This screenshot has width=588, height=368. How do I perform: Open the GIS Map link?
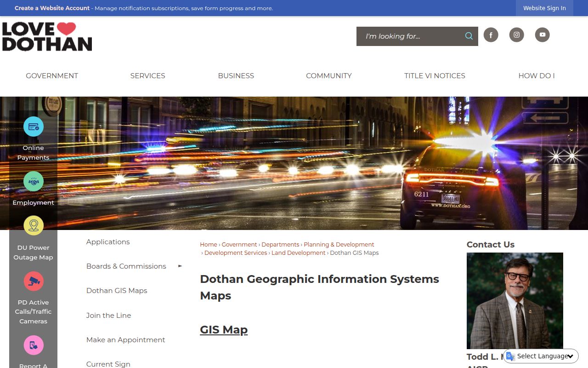pyautogui.click(x=224, y=330)
